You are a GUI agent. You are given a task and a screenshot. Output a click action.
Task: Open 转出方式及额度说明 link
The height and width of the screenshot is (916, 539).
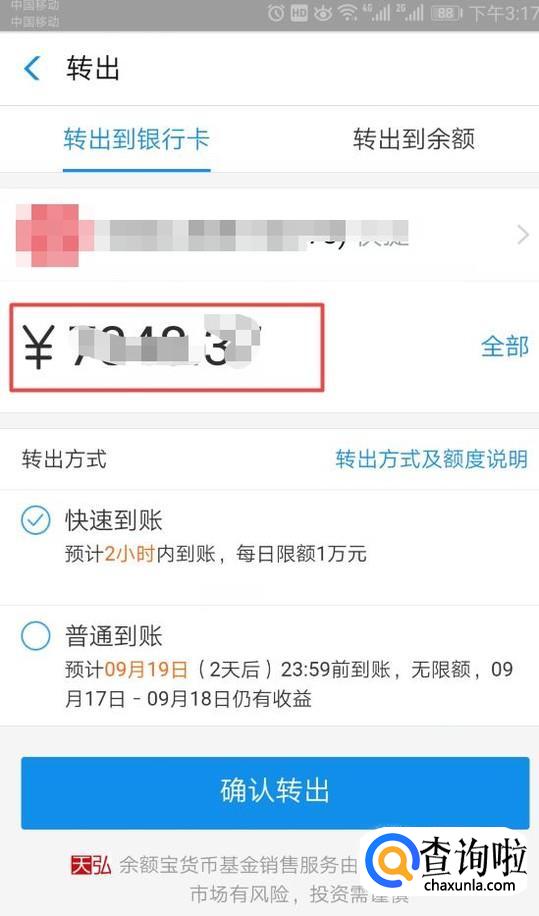click(x=432, y=459)
